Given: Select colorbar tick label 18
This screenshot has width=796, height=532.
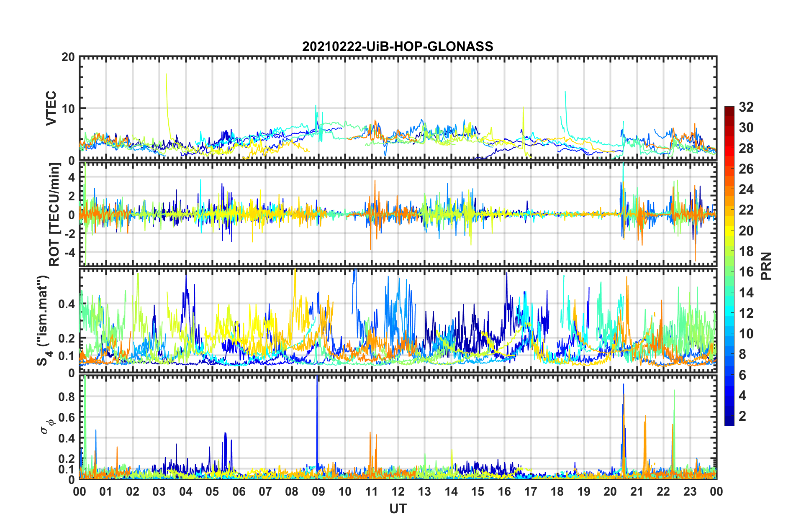Looking at the screenshot, I should point(746,251).
